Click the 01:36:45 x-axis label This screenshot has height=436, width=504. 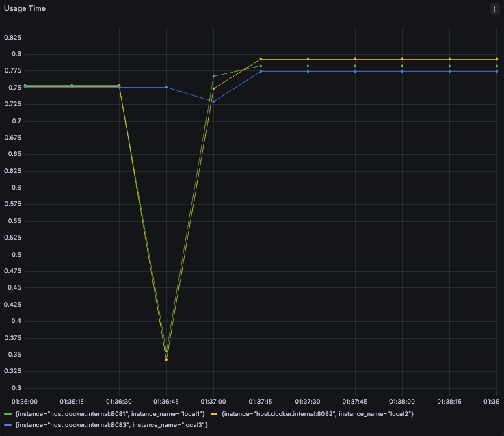tap(166, 402)
